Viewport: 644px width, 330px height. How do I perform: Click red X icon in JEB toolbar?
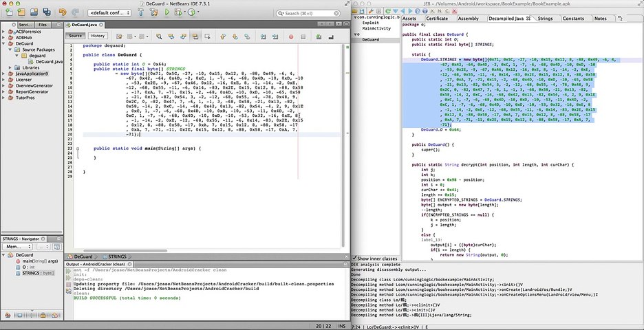(454, 11)
